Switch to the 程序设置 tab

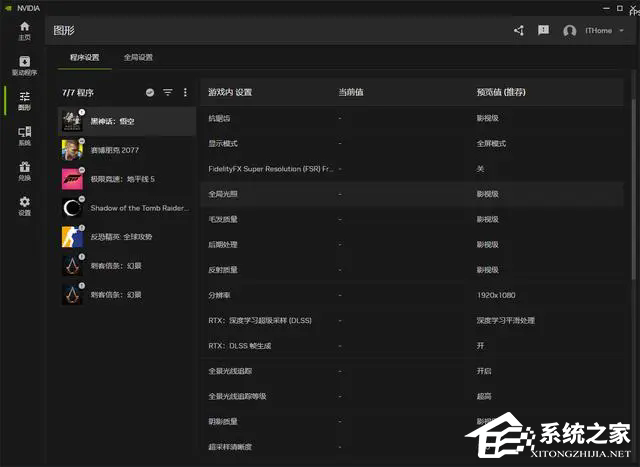point(84,58)
